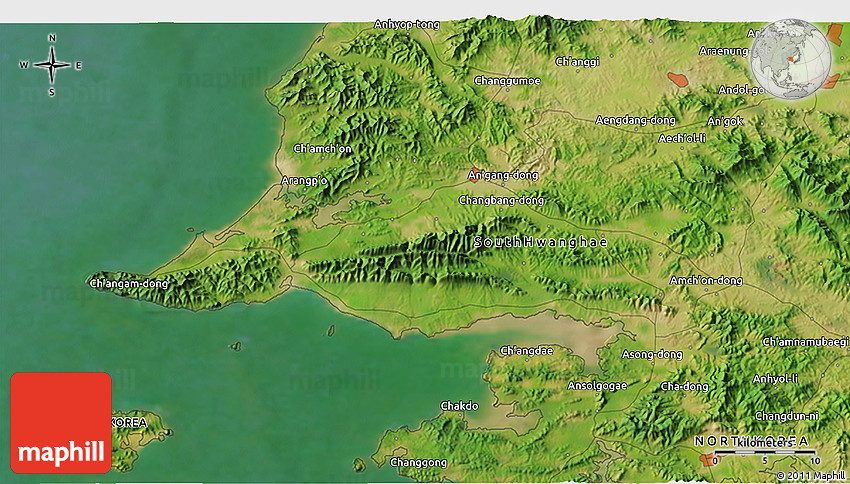Click the Asong-dong place label
Image resolution: width=850 pixels, height=484 pixels.
pos(653,355)
